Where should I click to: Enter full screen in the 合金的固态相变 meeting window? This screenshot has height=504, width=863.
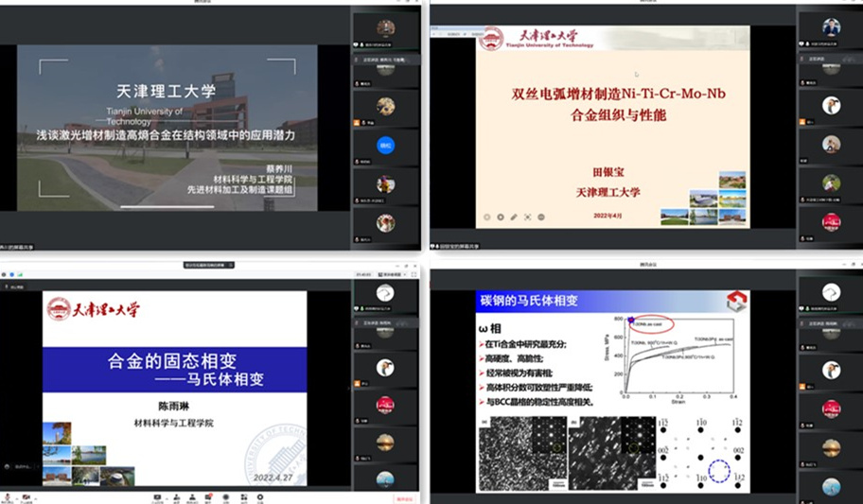412,275
